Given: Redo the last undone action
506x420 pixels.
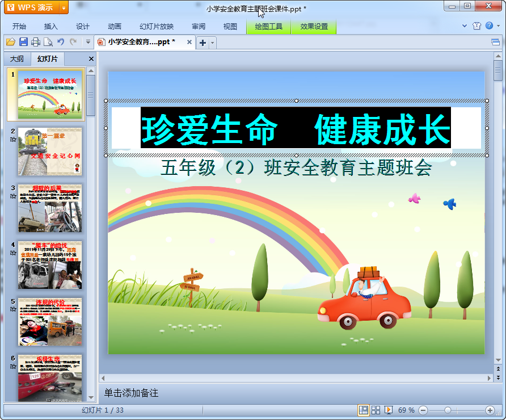Looking at the screenshot, I should 73,41.
